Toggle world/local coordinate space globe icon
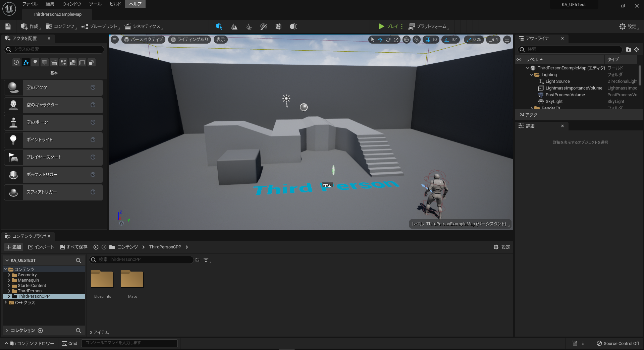The width and height of the screenshot is (644, 350). pyautogui.click(x=407, y=40)
